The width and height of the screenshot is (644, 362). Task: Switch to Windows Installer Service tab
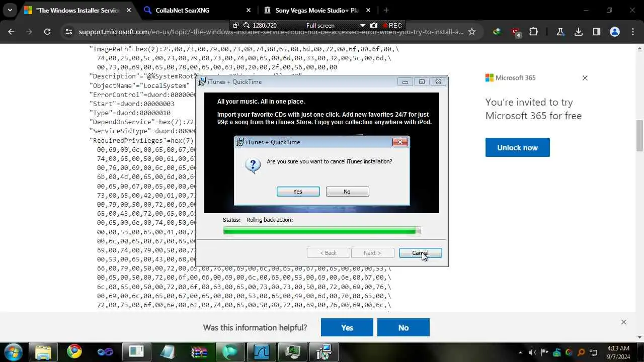(x=78, y=10)
